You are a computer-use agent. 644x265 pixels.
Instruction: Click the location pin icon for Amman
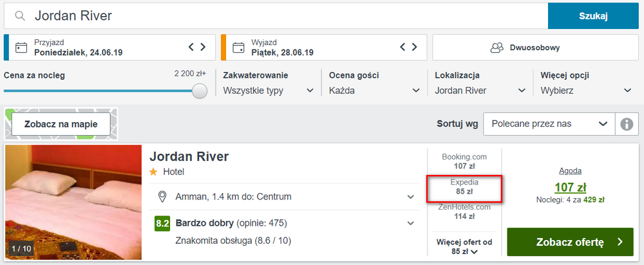162,196
